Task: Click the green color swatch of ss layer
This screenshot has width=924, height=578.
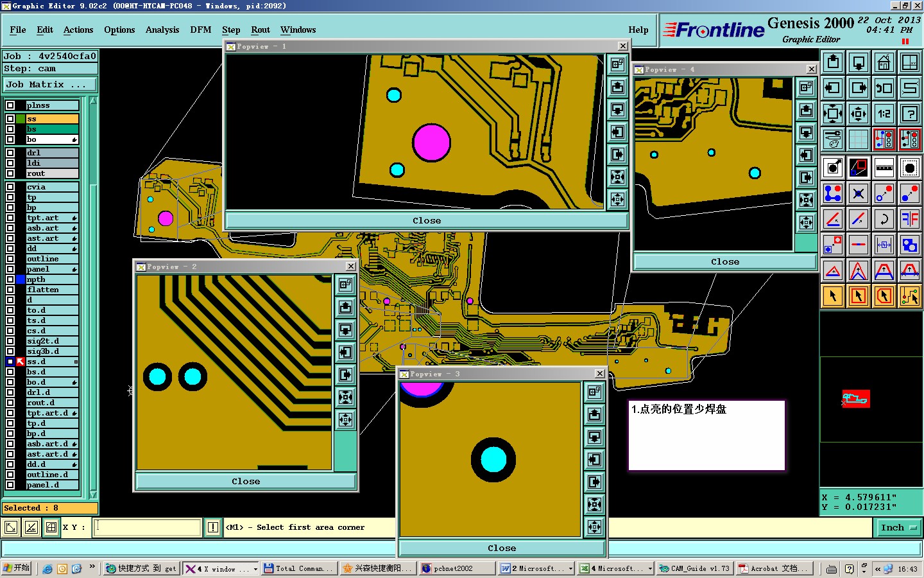Action: coord(21,119)
